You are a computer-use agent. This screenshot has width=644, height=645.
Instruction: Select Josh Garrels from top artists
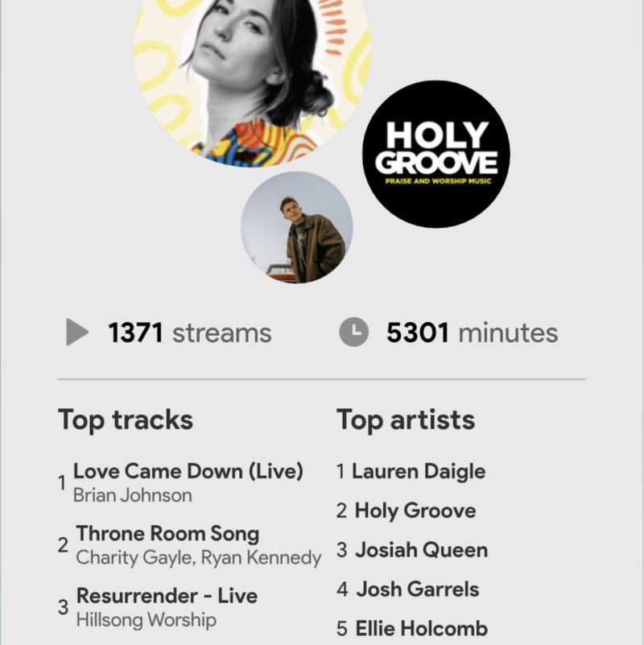[417, 589]
